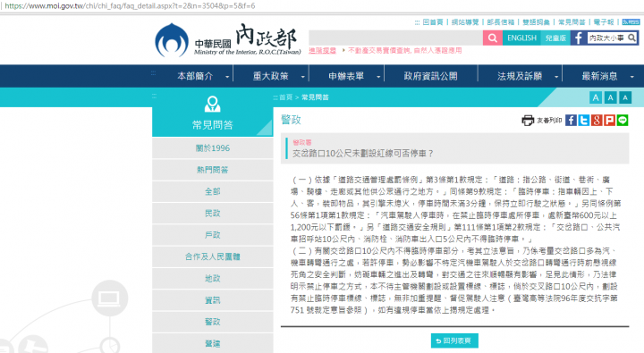Open the 網站導覽 sitemap link
The width and height of the screenshot is (644, 353).
(x=465, y=22)
